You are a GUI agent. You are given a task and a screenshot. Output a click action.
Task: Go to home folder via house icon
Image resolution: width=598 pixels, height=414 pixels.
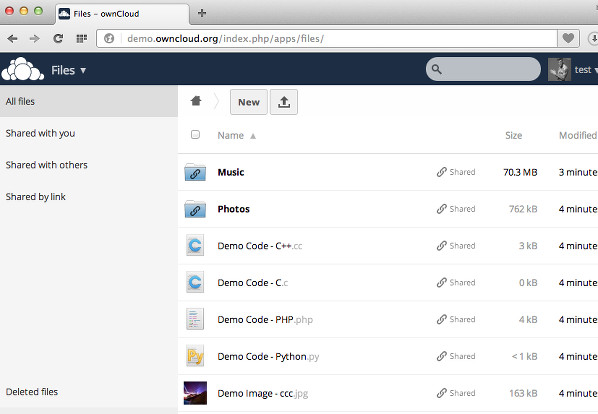(x=196, y=101)
